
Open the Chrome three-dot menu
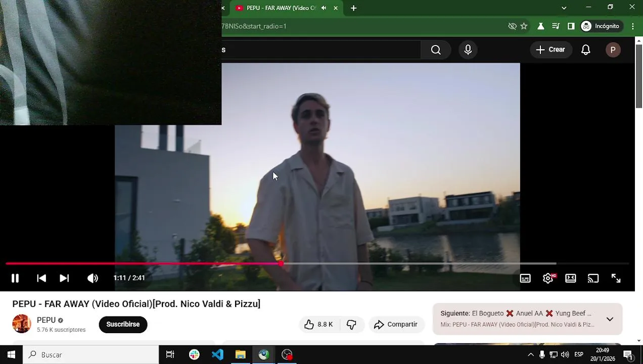tap(633, 26)
